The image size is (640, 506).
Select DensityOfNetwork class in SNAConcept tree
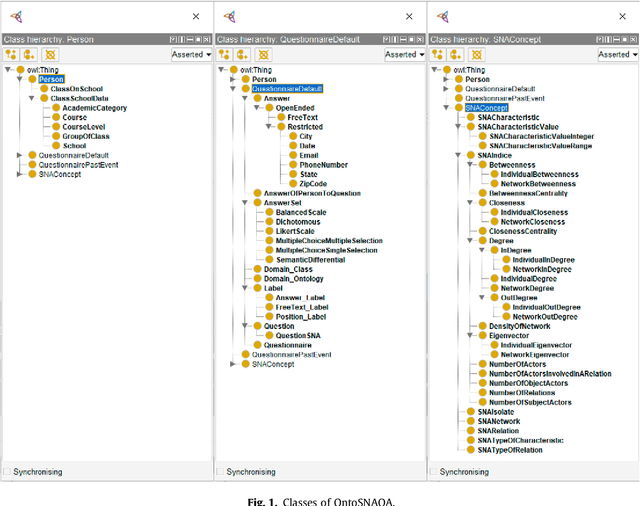click(519, 326)
